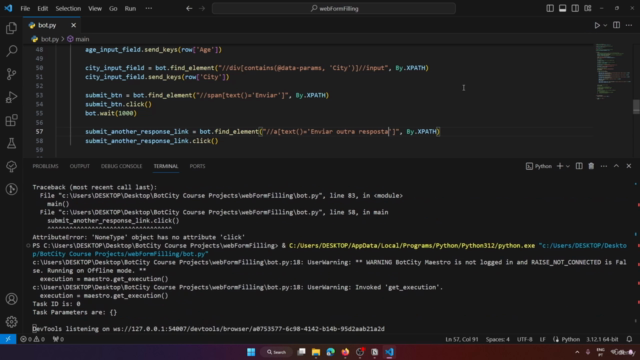Image resolution: width=640 pixels, height=360 pixels.
Task: Kill terminal with trash icon
Action: tap(591, 166)
